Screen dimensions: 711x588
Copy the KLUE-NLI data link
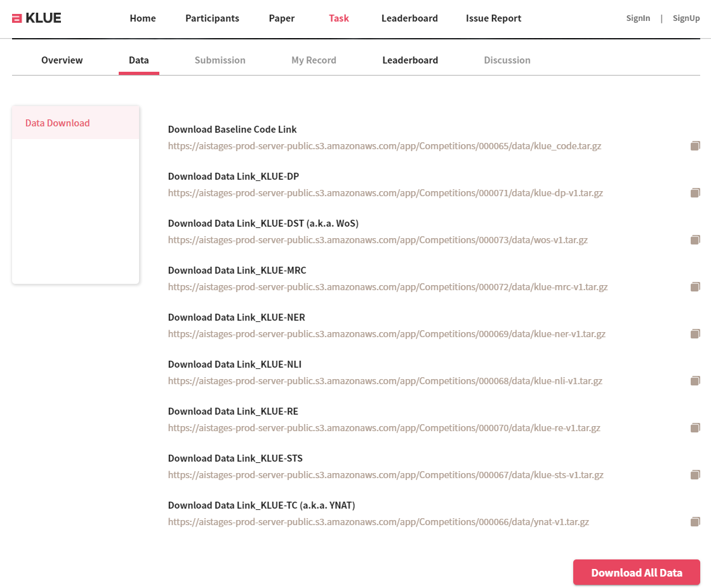pos(695,381)
